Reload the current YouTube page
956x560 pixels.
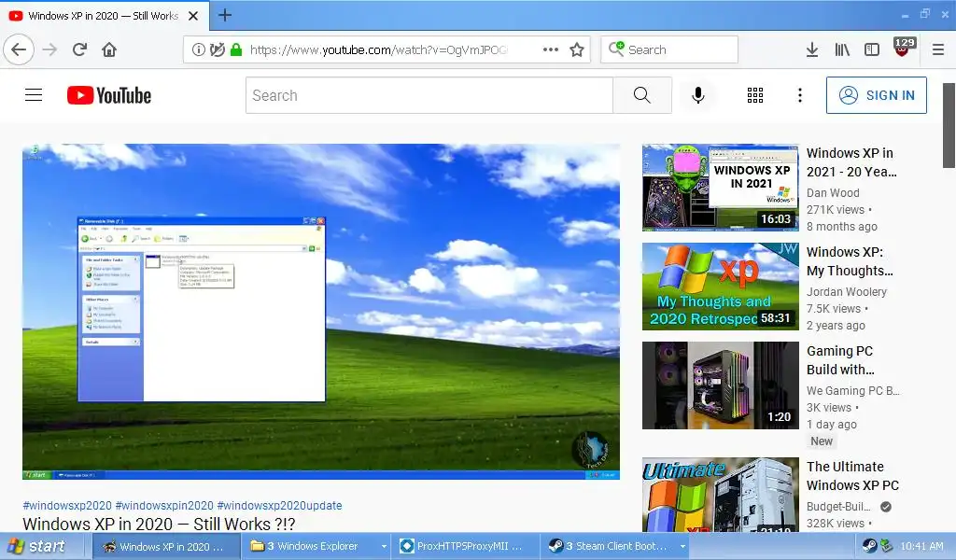[x=79, y=49]
